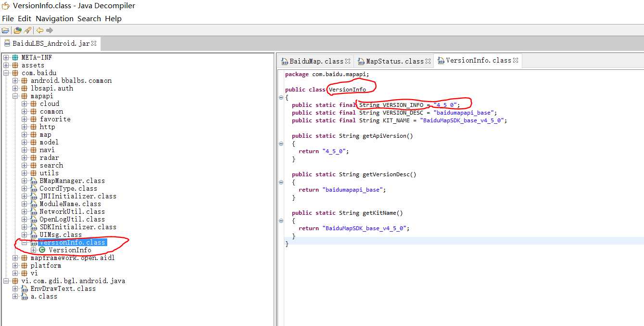Click the package com.baidu.mapapi line

click(x=327, y=74)
